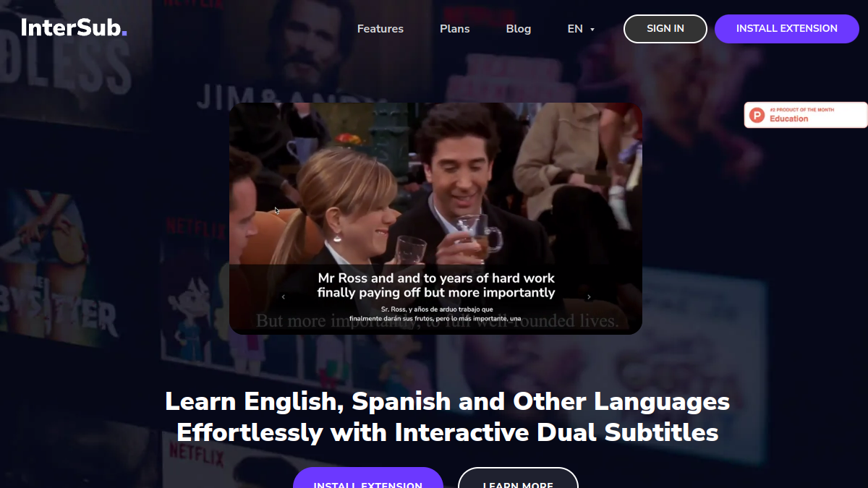Open the Product of the Month Education badge
This screenshot has height=488, width=868.
(x=806, y=115)
